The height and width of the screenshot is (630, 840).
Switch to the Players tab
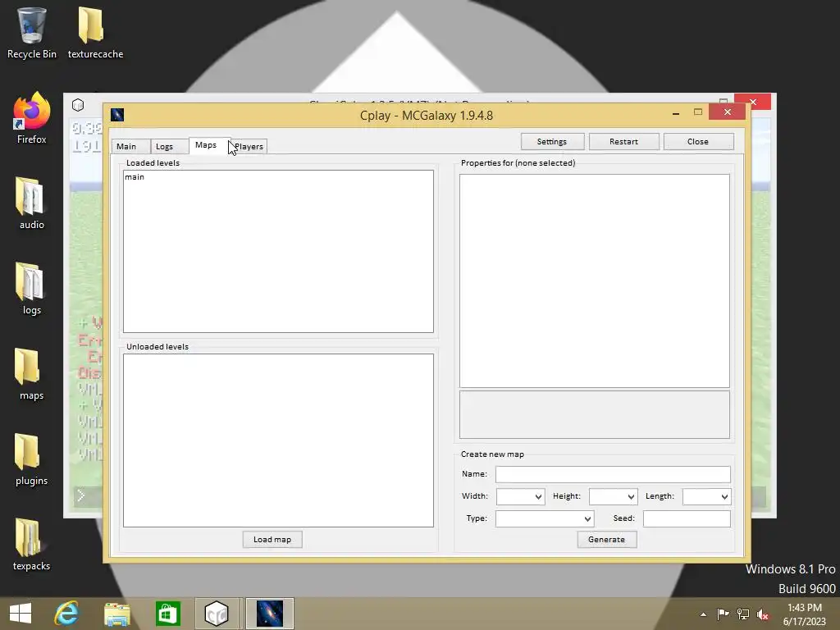[x=249, y=146]
